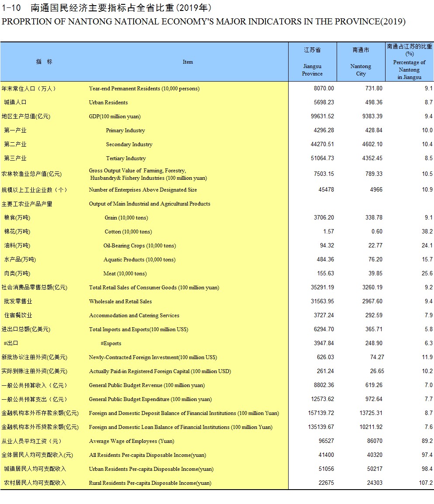Click the 'Oil-Bearing Crops (10,000 tons)' label
The image size is (434, 504).
(x=140, y=246)
